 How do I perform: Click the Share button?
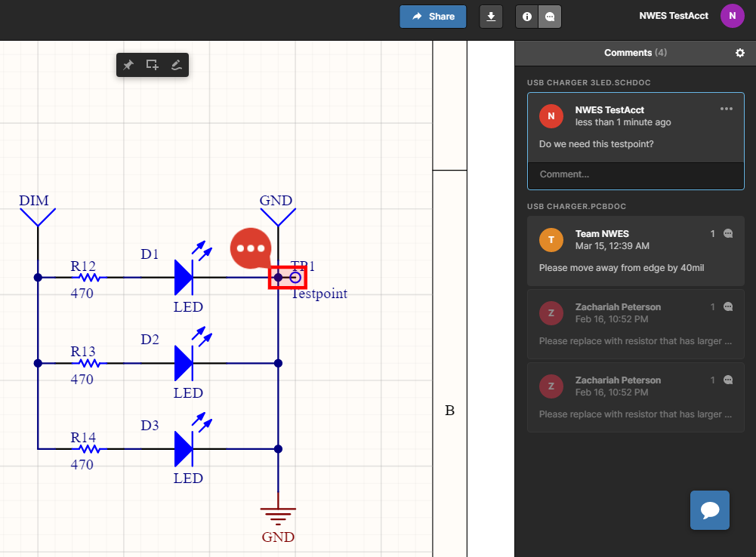(x=433, y=17)
